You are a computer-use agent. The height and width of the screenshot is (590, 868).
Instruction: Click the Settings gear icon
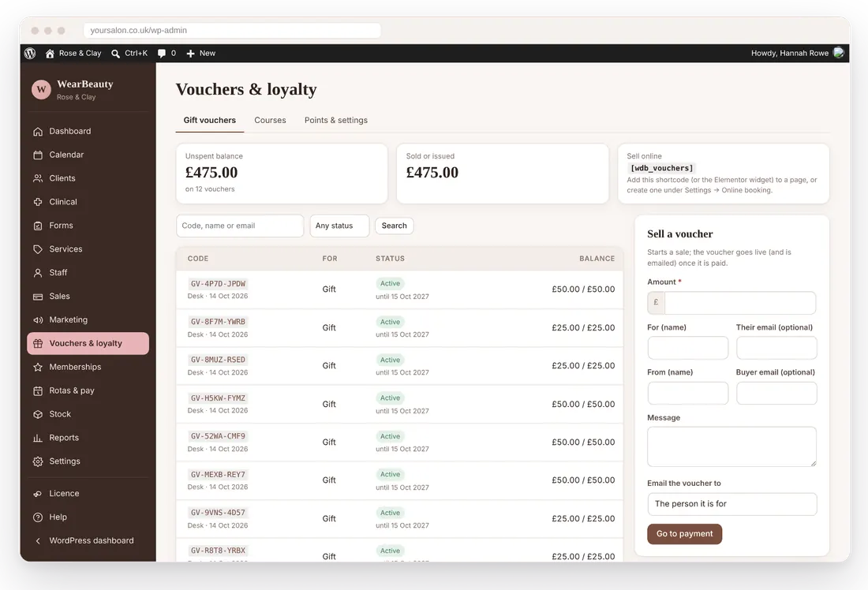[x=38, y=461]
